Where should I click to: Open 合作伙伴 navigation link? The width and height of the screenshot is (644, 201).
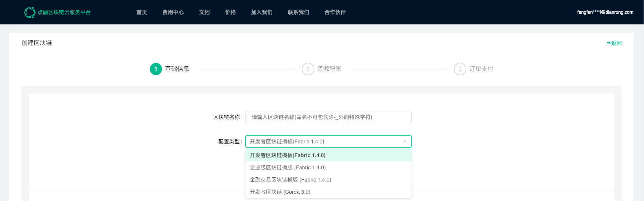(x=335, y=12)
